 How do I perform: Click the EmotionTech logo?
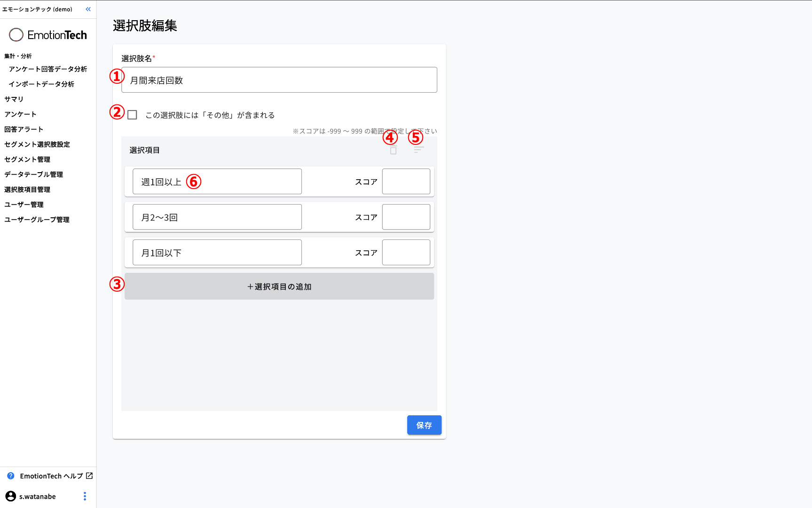point(48,35)
